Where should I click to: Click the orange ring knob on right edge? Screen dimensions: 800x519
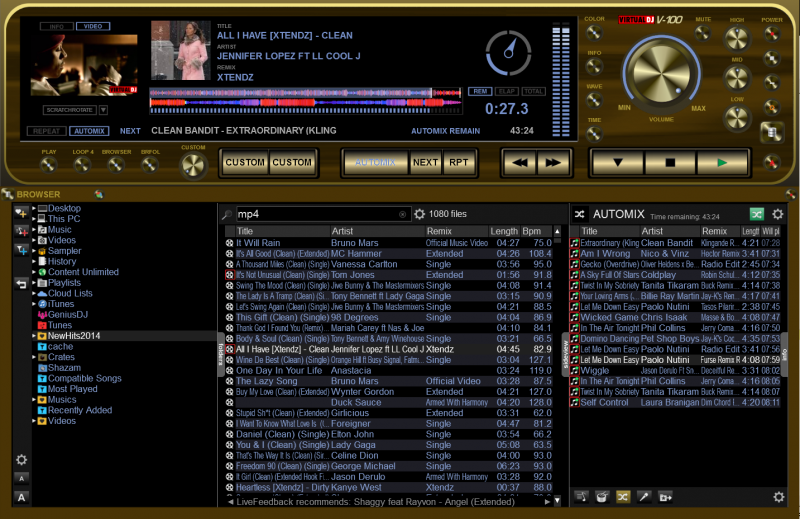click(771, 107)
